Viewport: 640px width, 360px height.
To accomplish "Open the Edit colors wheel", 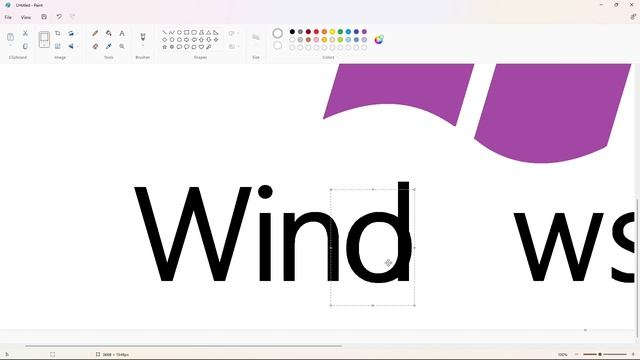I will [x=379, y=39].
